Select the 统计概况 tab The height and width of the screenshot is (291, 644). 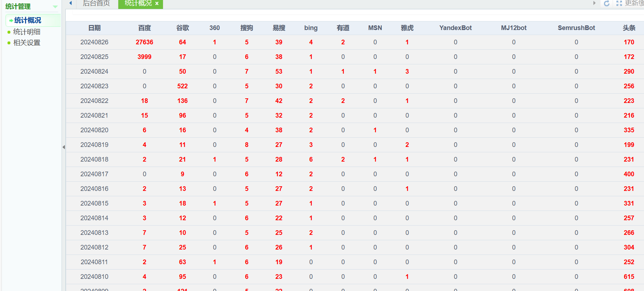click(x=138, y=4)
